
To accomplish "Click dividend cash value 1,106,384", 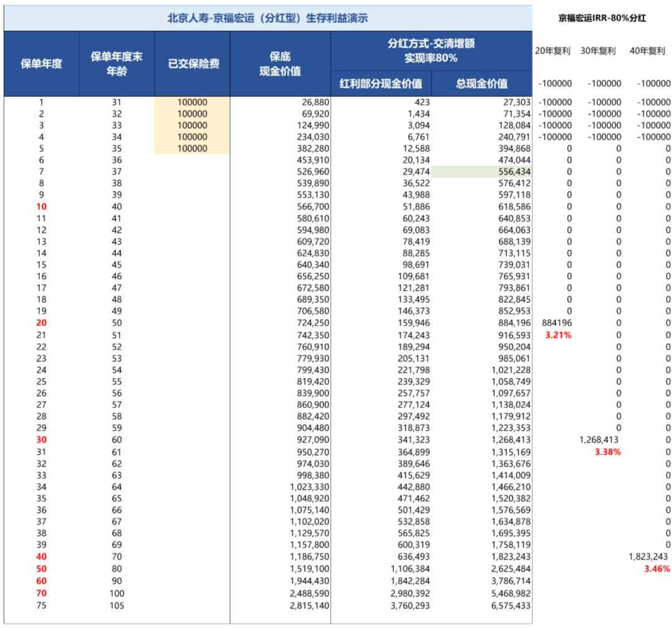I will pos(410,569).
